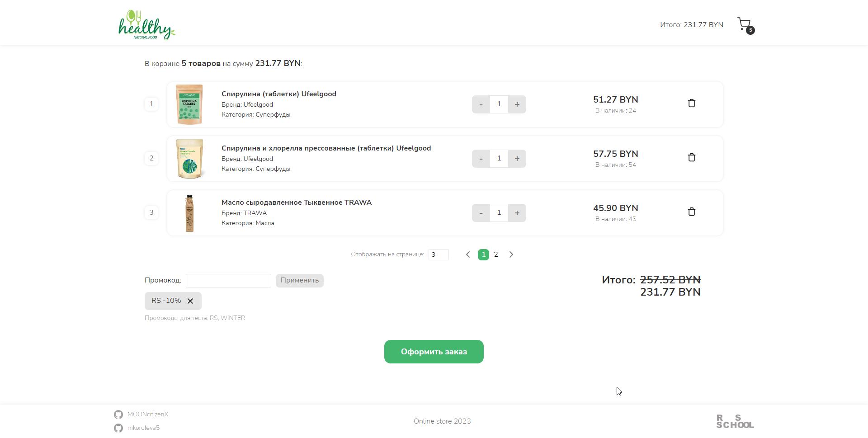Click the header Итого: 231.77 BYN text
Image resolution: width=868 pixels, height=438 pixels.
coord(692,25)
